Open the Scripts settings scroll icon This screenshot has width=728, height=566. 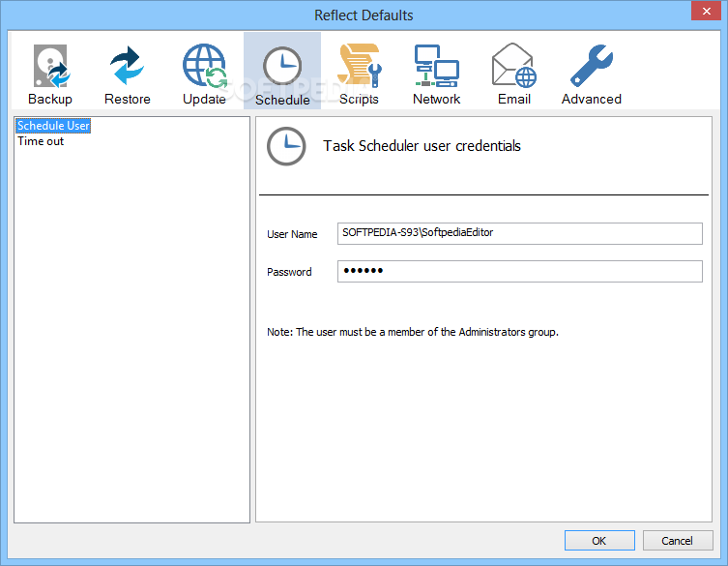[360, 66]
